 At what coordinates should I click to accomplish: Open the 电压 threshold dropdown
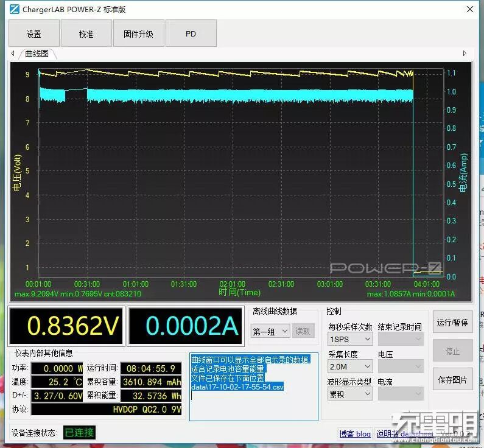pos(401,366)
